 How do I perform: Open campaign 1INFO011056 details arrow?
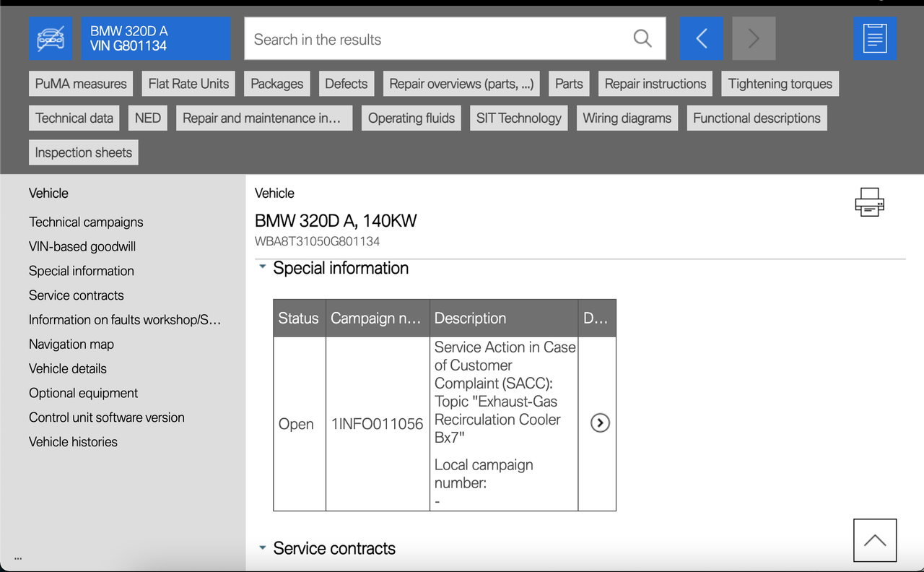pyautogui.click(x=600, y=423)
